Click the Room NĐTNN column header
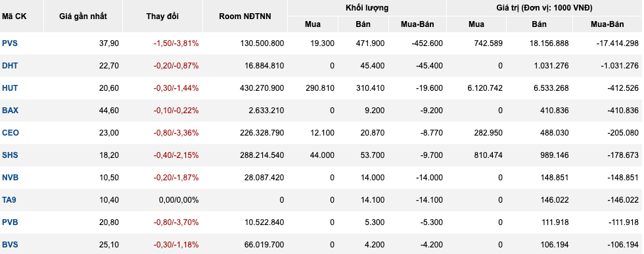This screenshot has width=644, height=254. [x=244, y=16]
